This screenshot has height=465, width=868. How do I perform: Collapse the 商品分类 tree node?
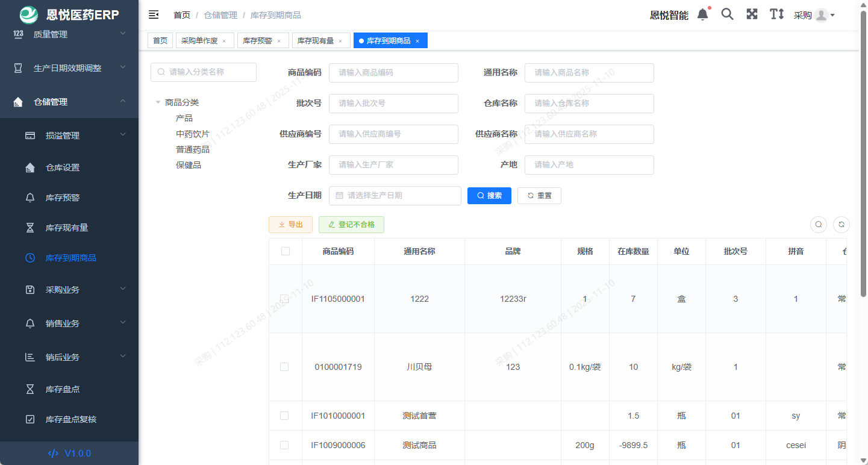[158, 102]
